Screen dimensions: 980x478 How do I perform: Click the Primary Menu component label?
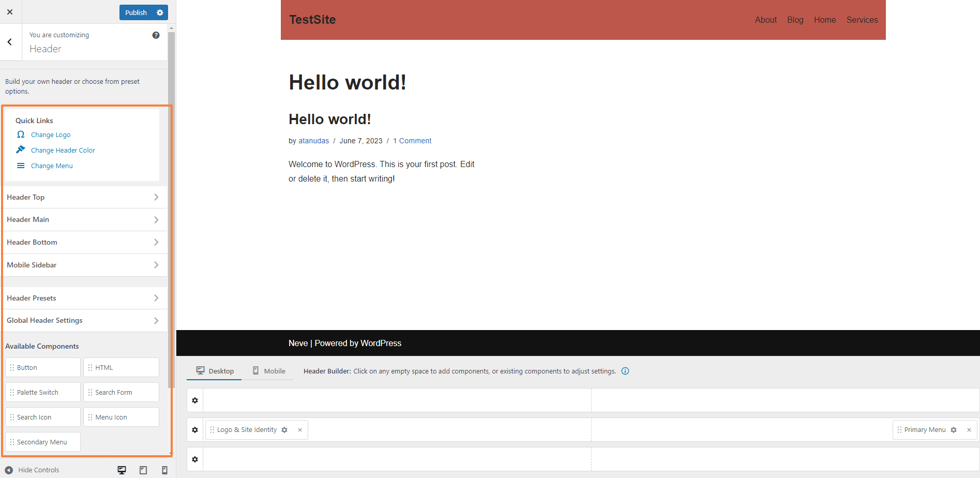[x=925, y=430]
